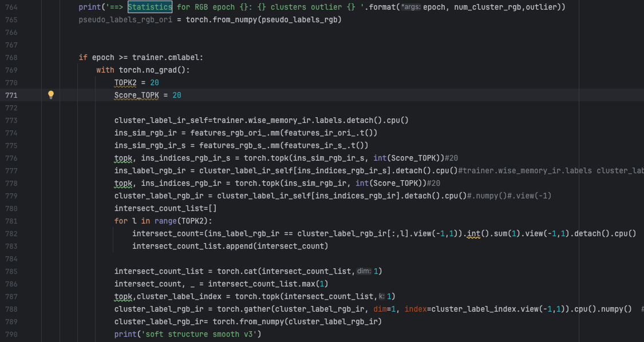Click 'torch.from_numpy(cluster_label_rgb_ir)' on line 789
The width and height of the screenshot is (644, 342).
point(297,322)
